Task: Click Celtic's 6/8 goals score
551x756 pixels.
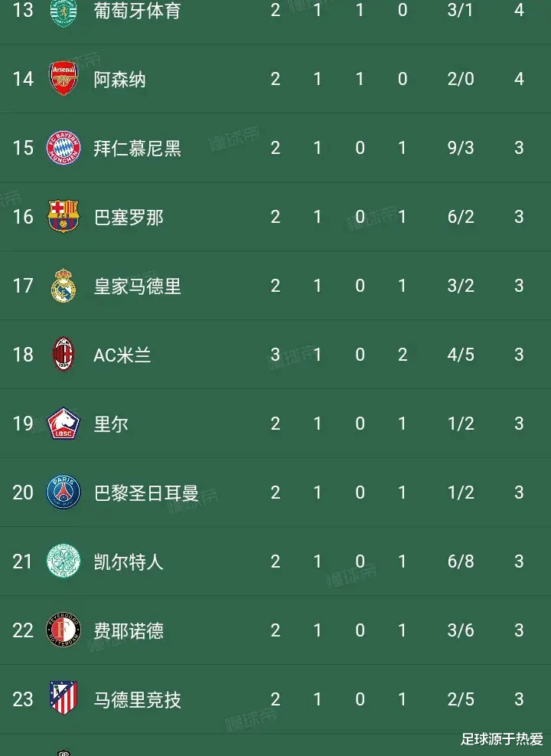Action: (461, 561)
